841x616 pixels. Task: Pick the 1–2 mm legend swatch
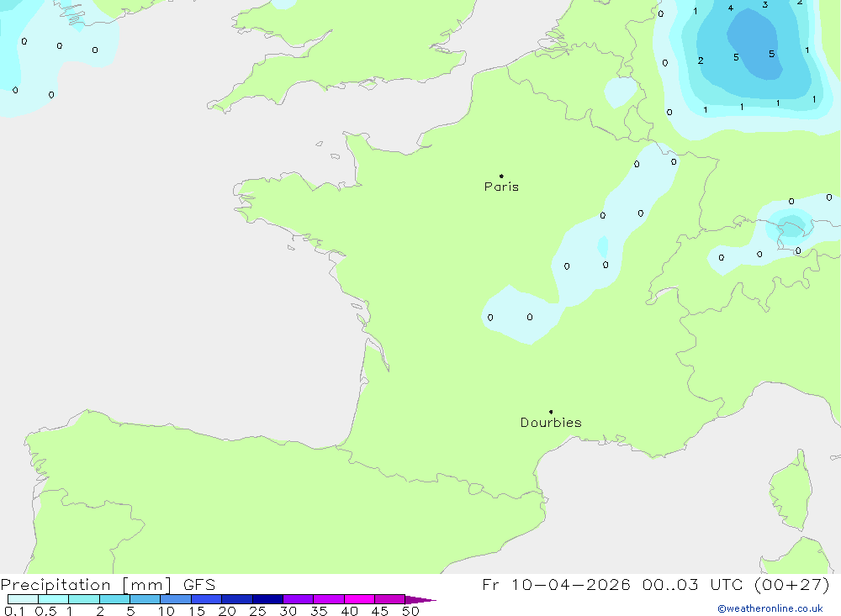(84, 599)
